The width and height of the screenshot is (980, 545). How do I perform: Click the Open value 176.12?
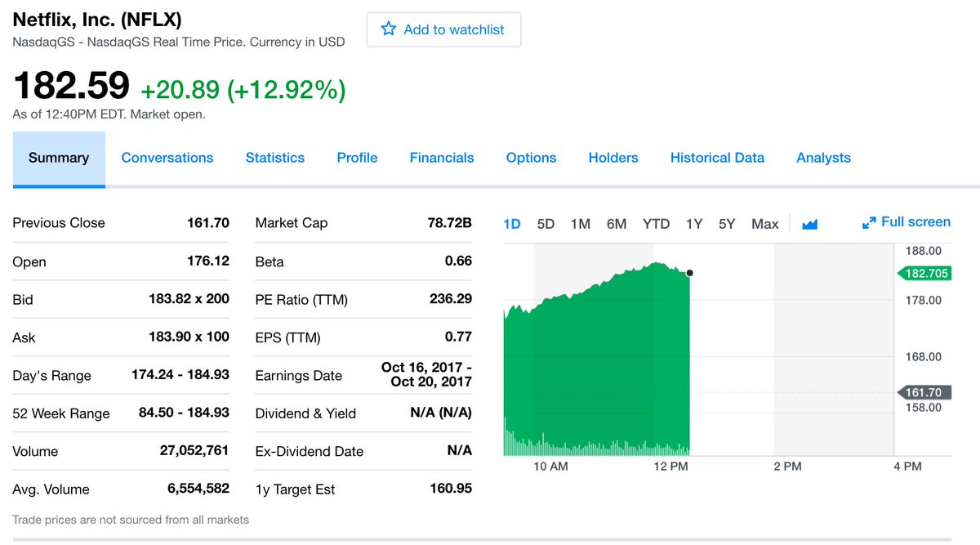pos(208,261)
